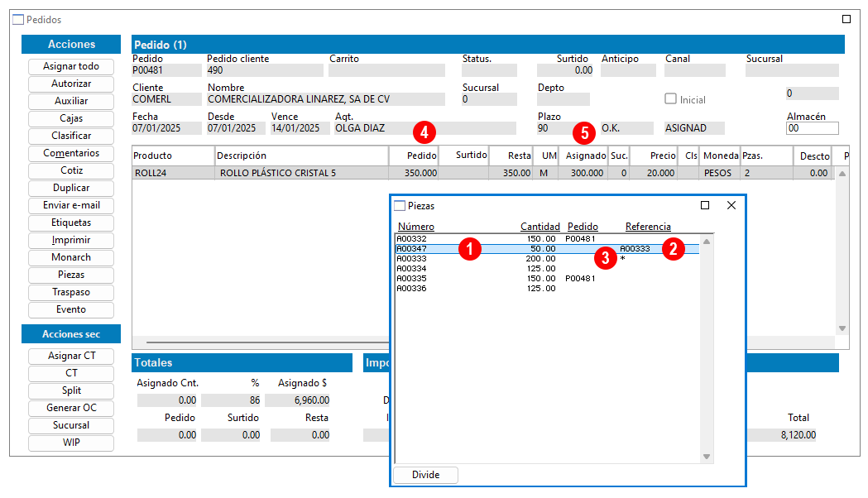
Task: Click the ROLLO PLÁSTICO CRISTAL 5 description cell
Action: pyautogui.click(x=302, y=173)
